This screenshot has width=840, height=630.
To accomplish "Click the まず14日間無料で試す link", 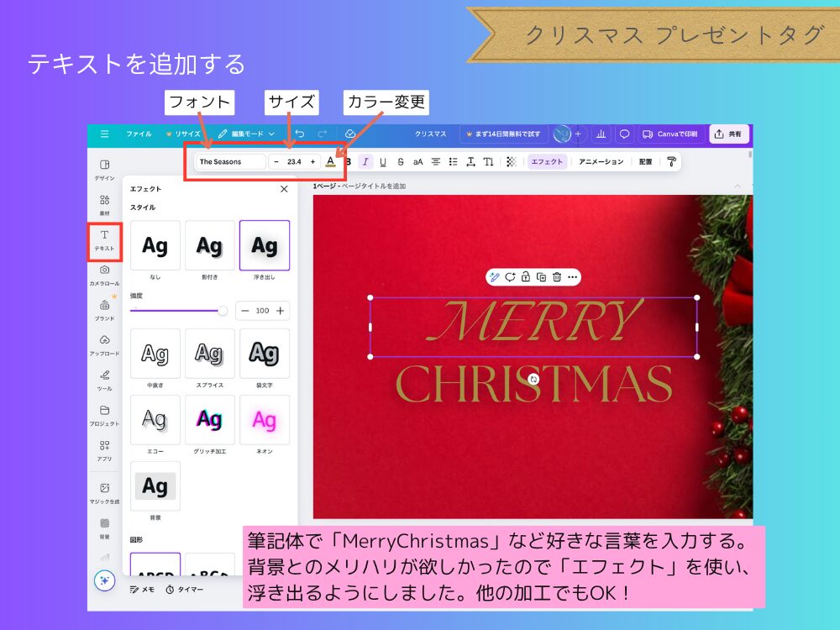I will tap(505, 134).
